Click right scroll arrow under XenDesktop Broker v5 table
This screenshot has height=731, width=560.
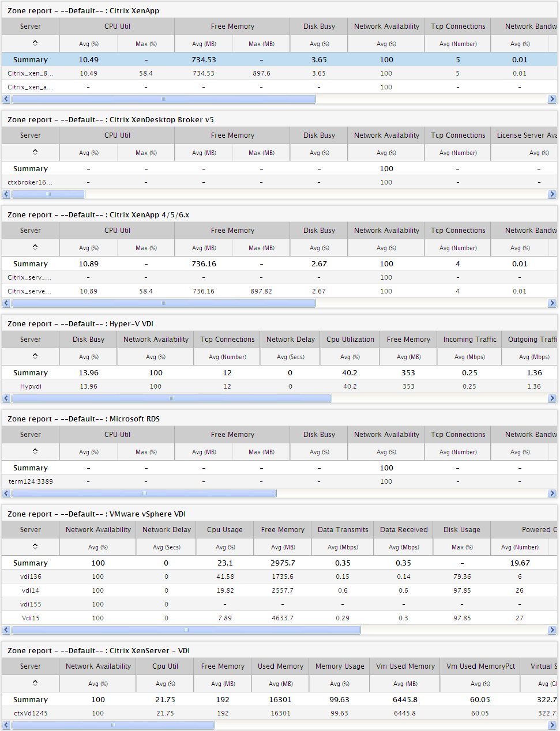552,194
